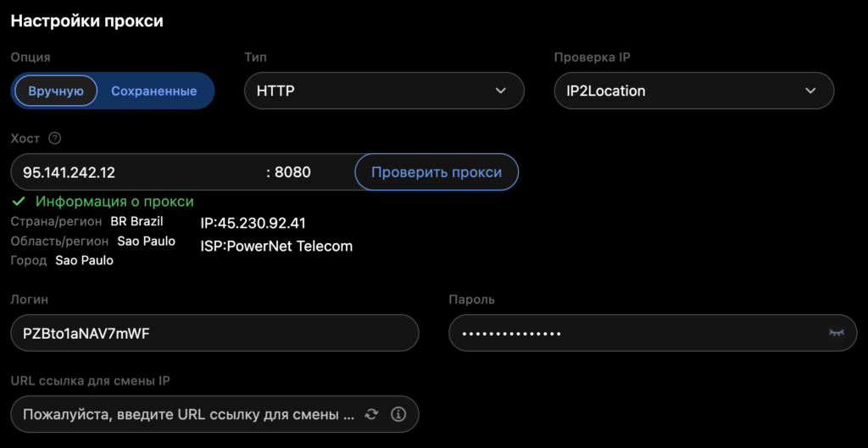Open info icon in URL смены IP field
The image size is (868, 448).
(x=398, y=414)
